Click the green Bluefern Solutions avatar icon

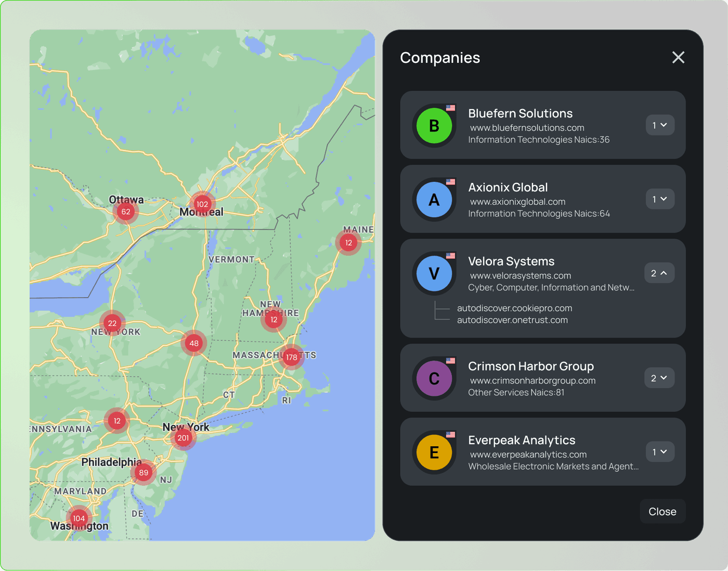434,126
